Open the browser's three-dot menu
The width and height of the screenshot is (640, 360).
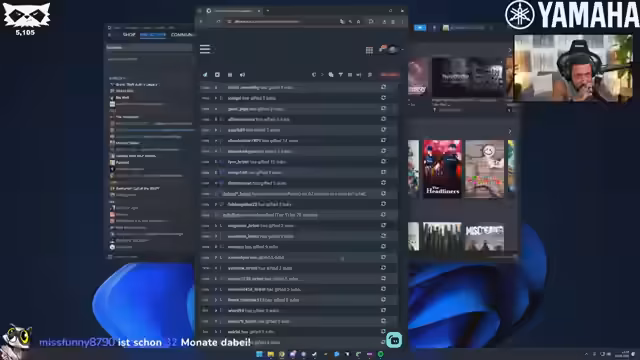pos(402,22)
